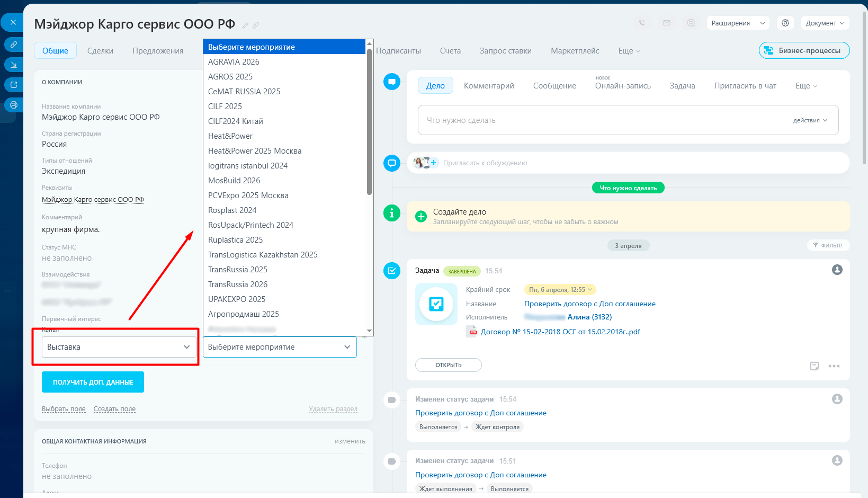Open the three-dots menu on task card
Viewport: 868px width, 498px height.
tap(834, 366)
